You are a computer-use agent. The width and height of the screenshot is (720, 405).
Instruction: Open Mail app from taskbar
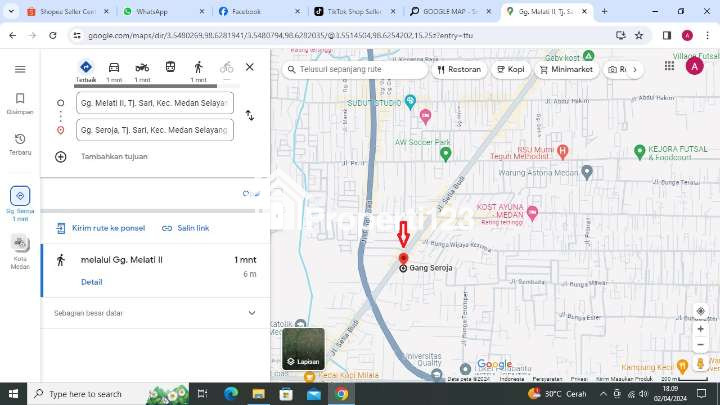[x=314, y=394]
